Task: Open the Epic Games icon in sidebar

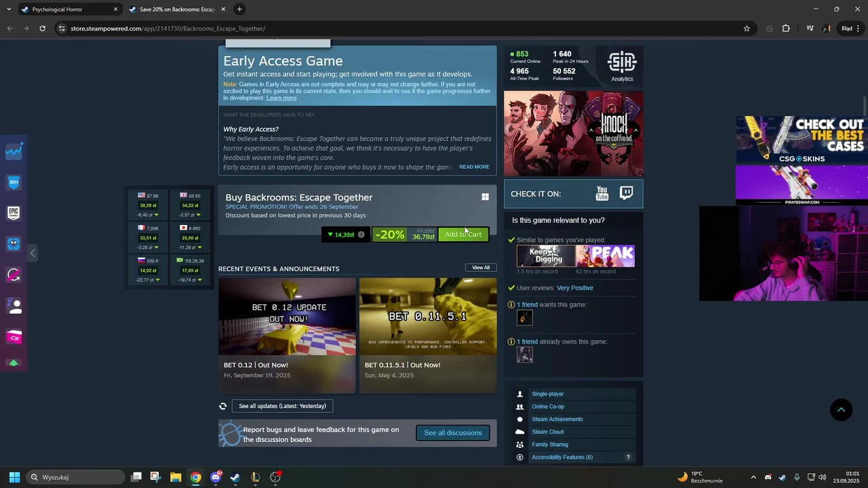Action: pos(14,213)
